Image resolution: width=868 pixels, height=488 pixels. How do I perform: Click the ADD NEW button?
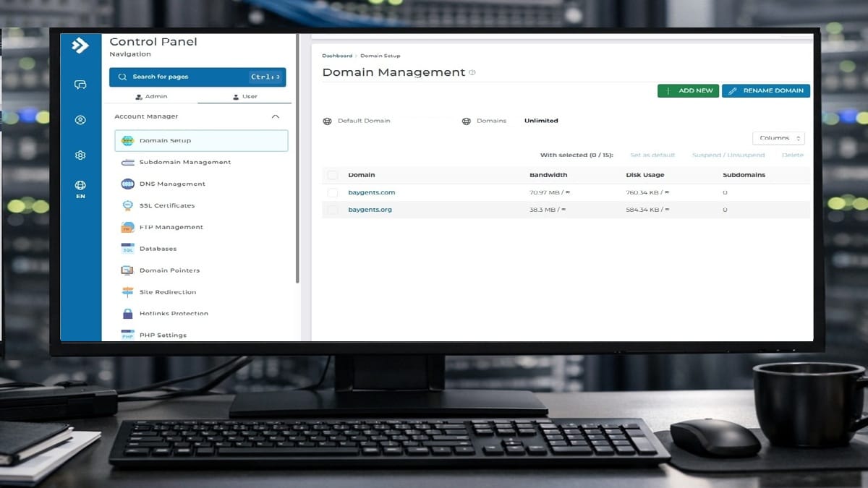(688, 90)
